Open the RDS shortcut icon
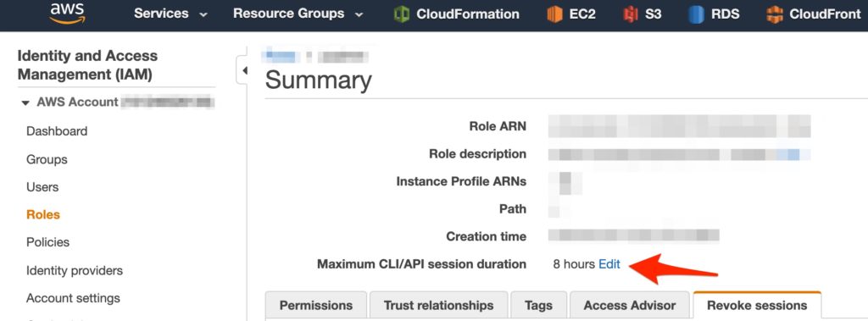Image resolution: width=868 pixels, height=321 pixels. tap(696, 14)
